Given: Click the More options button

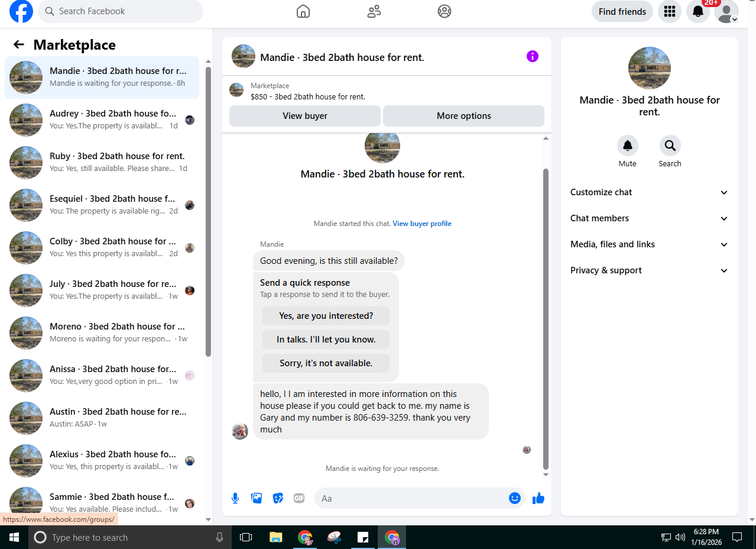Looking at the screenshot, I should (464, 116).
